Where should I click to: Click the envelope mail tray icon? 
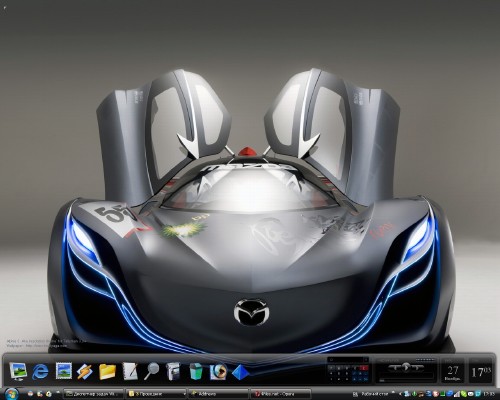click(x=471, y=394)
